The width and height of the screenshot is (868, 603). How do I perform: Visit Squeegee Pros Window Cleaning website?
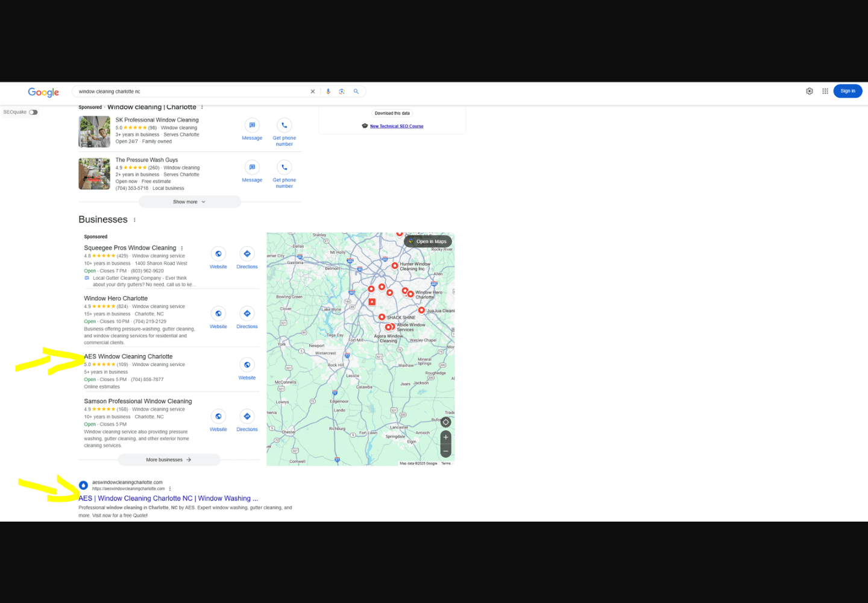(x=218, y=258)
